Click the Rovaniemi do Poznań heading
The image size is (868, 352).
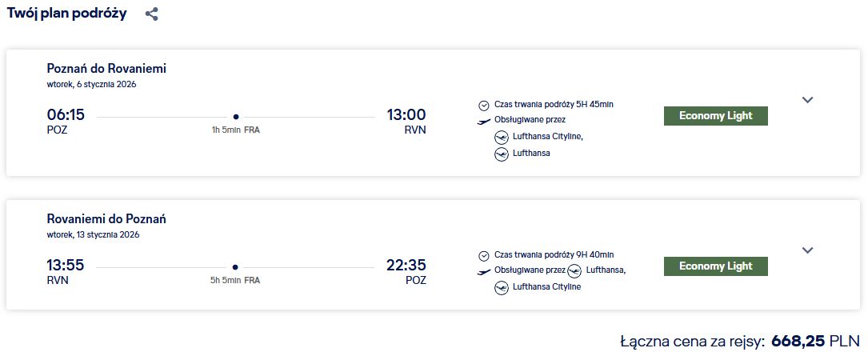(x=106, y=219)
